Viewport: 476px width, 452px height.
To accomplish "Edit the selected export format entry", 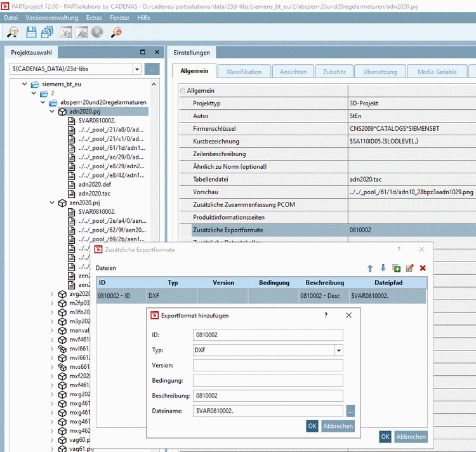I will 409,269.
